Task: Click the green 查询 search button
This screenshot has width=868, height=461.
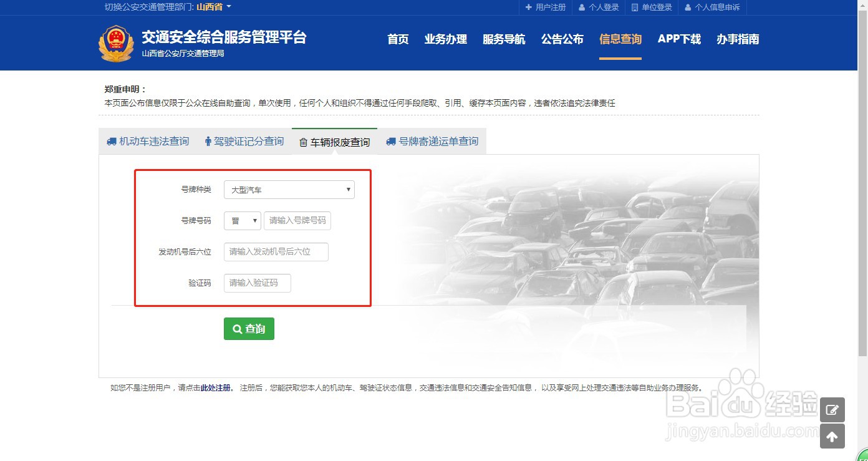Action: [x=249, y=329]
